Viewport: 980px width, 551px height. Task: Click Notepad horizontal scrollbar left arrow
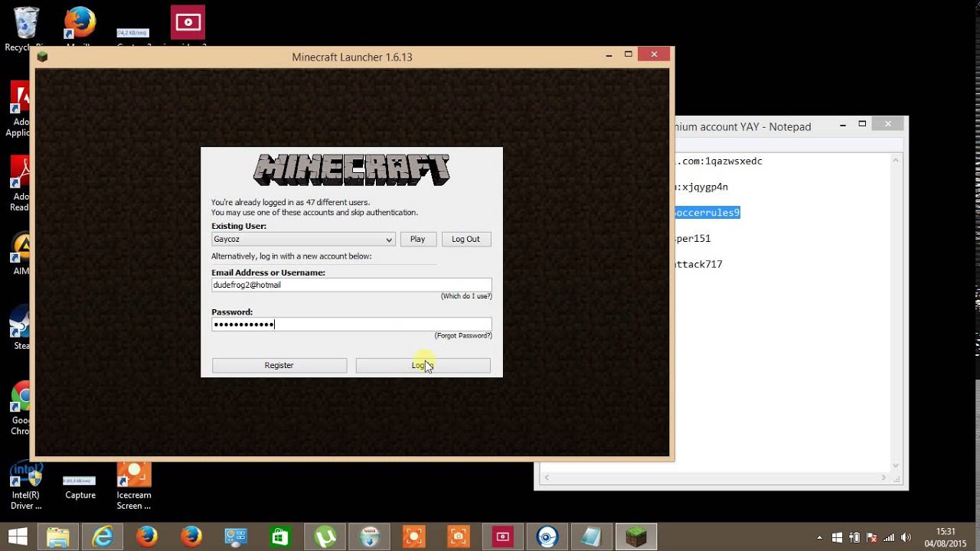click(x=546, y=478)
